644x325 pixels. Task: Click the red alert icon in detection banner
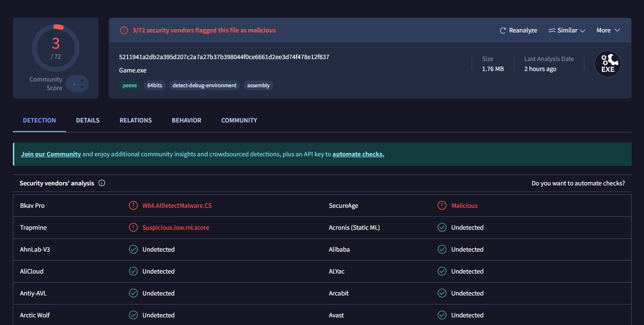click(124, 30)
